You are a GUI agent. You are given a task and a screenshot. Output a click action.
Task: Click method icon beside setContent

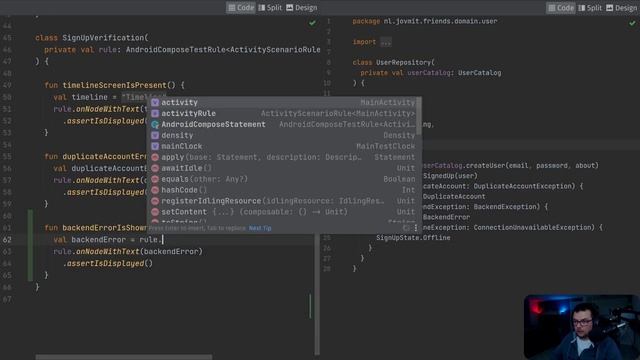[155, 212]
